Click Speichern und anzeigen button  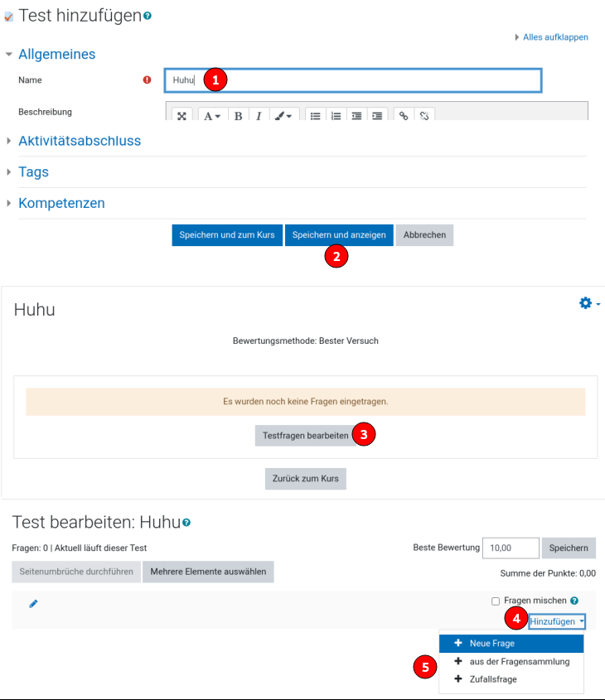(x=339, y=235)
